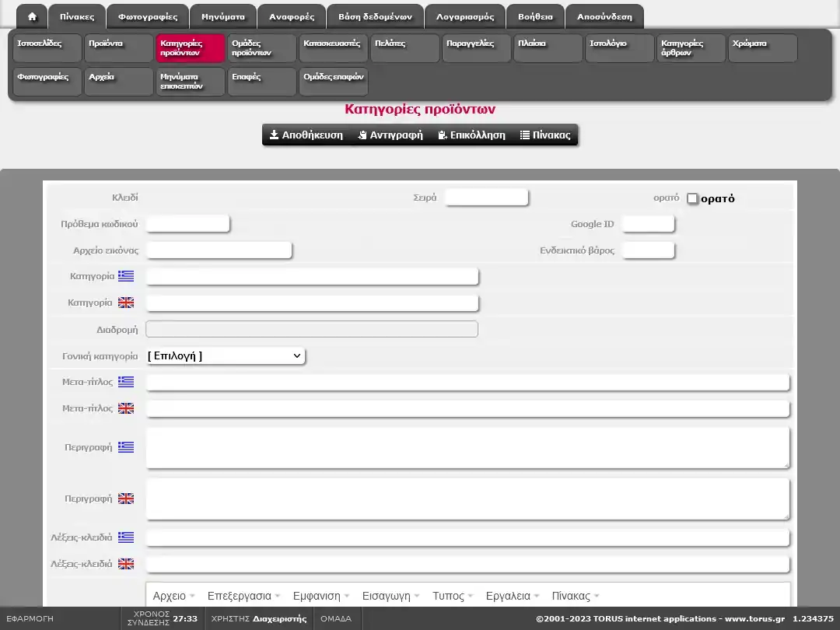Click the Σειρά input field
The height and width of the screenshot is (630, 840).
[487, 198]
